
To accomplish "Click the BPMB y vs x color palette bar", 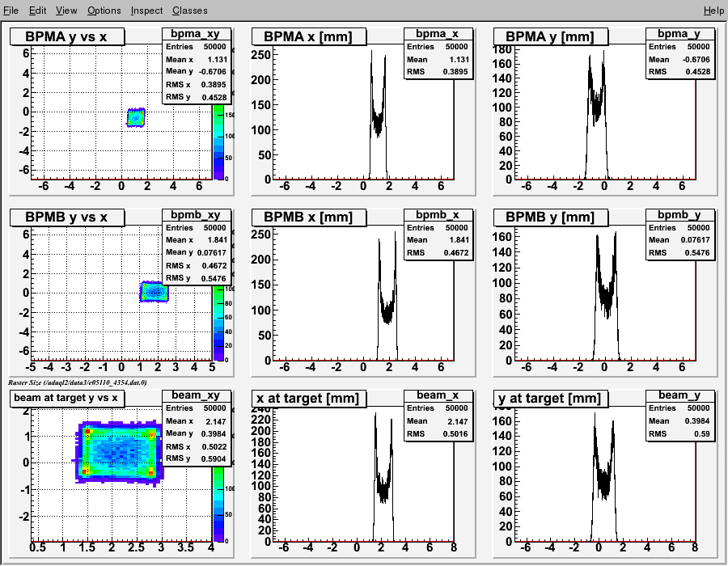I will click(x=218, y=323).
